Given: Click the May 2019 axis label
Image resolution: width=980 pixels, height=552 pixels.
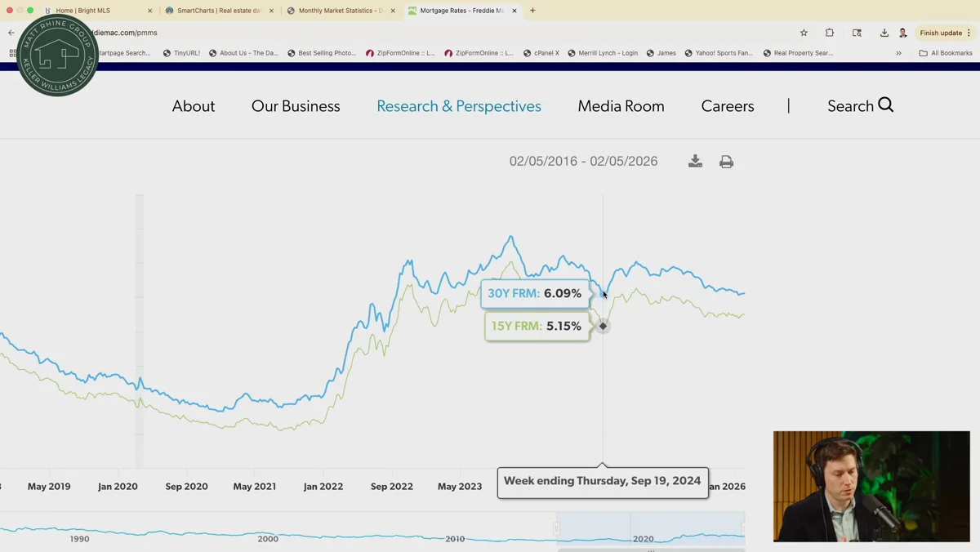Looking at the screenshot, I should [49, 487].
